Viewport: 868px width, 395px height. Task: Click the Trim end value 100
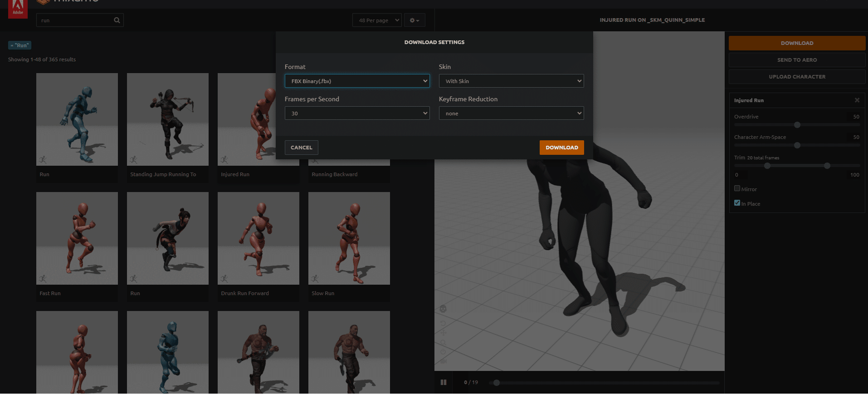[853, 175]
